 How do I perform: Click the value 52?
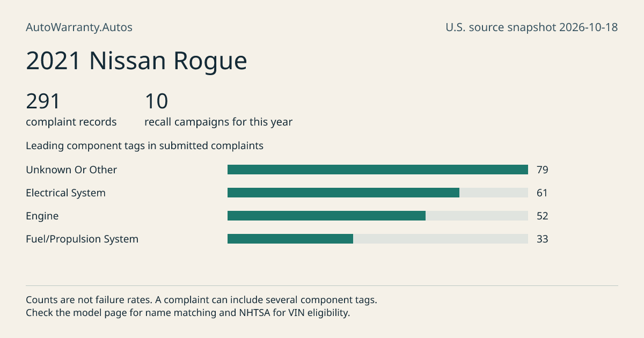(542, 216)
